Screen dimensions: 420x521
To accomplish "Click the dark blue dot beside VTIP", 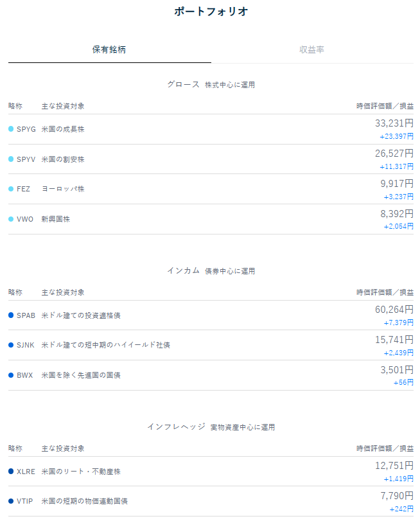I will click(x=11, y=501).
